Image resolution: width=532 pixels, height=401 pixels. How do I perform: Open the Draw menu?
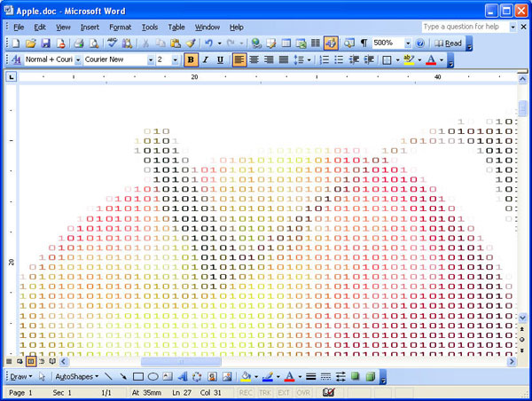coord(21,376)
